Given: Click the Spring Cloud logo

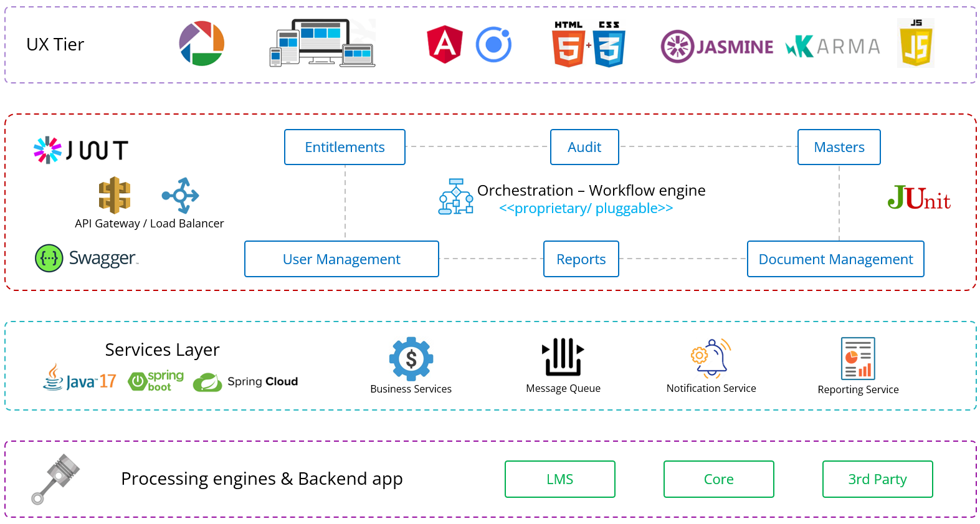Looking at the screenshot, I should pos(245,381).
